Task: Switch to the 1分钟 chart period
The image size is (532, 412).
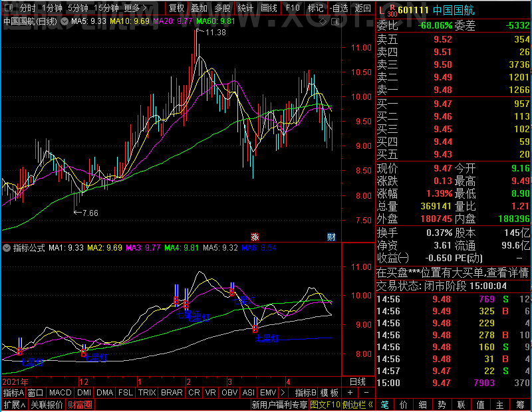Action: (52, 8)
